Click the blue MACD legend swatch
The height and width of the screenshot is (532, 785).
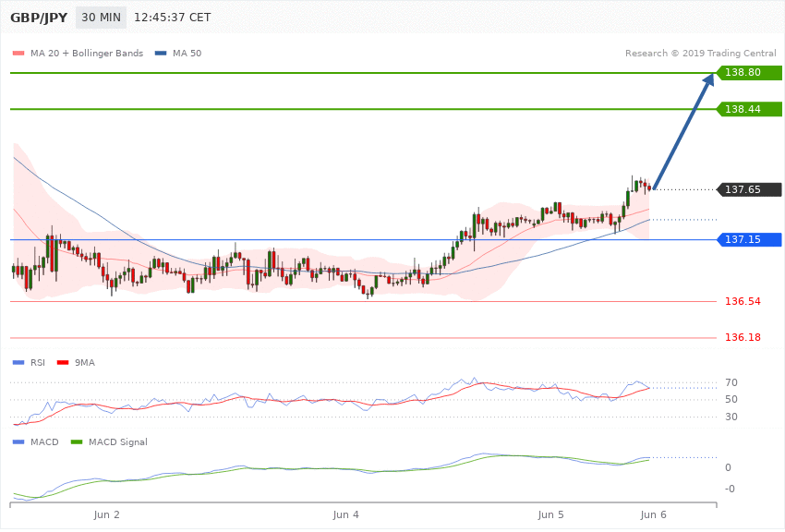click(18, 441)
